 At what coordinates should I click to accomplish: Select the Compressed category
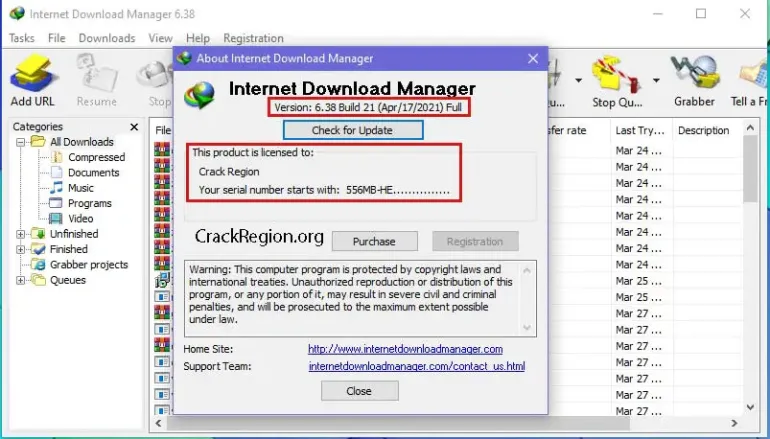(x=96, y=157)
